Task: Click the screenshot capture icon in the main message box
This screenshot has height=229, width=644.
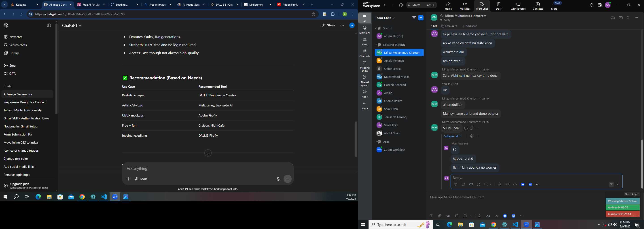Action: click(465, 216)
